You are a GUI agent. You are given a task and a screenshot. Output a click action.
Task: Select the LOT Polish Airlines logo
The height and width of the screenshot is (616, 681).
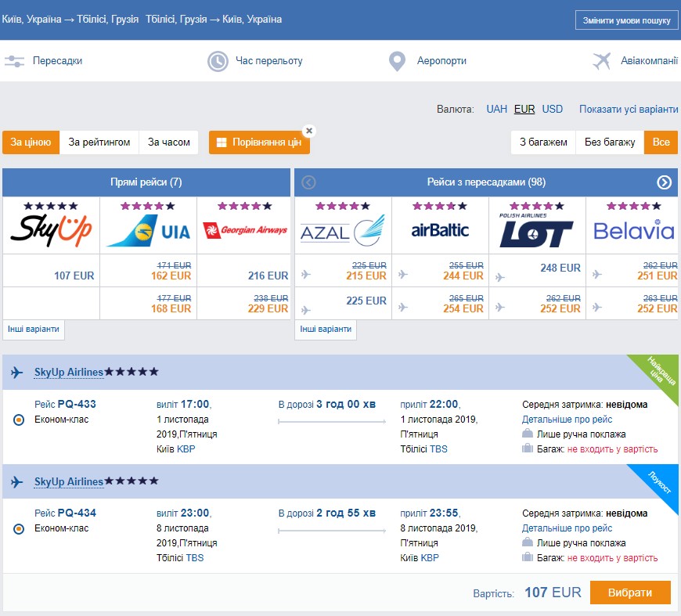[537, 230]
